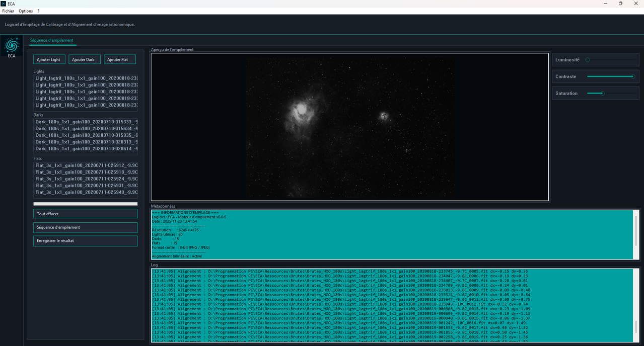Select Flat file ending 20200711-025912

(x=86, y=165)
